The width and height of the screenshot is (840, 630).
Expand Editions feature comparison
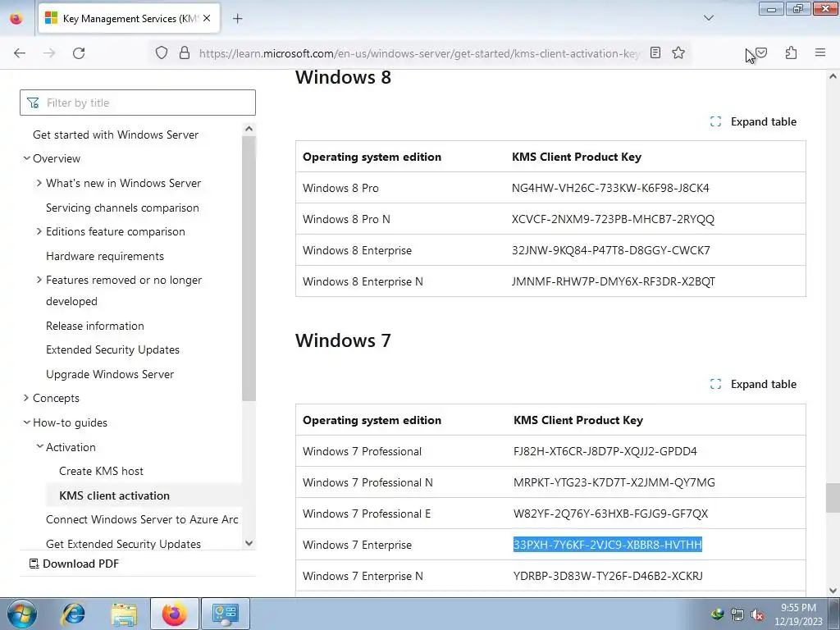(x=39, y=231)
